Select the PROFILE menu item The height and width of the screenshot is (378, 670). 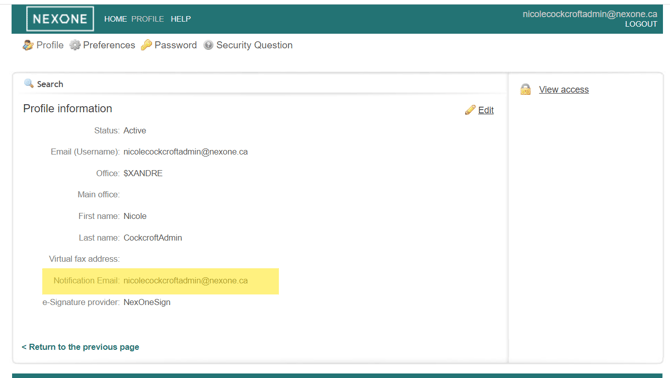click(147, 19)
